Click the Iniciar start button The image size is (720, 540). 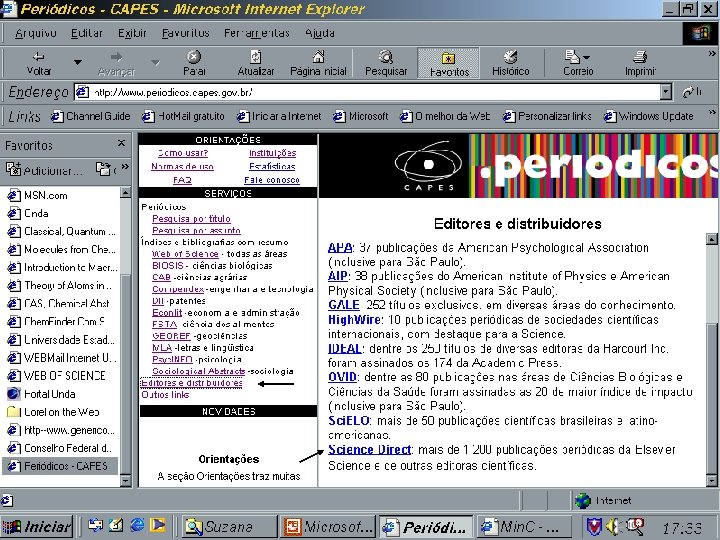coord(38,526)
